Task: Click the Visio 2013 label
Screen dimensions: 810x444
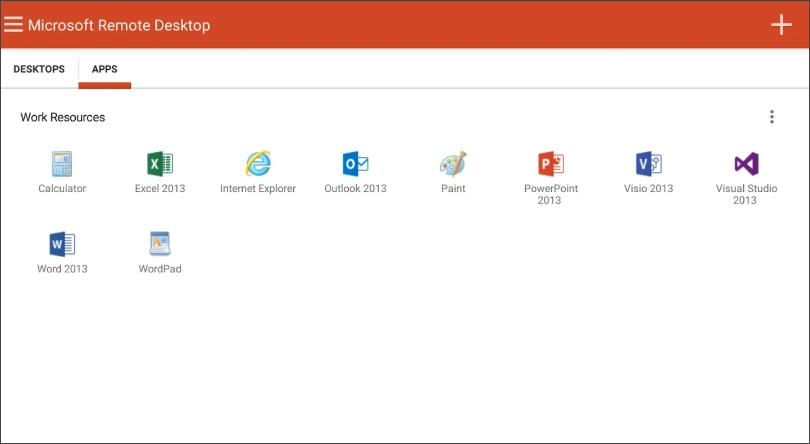Action: [x=648, y=188]
